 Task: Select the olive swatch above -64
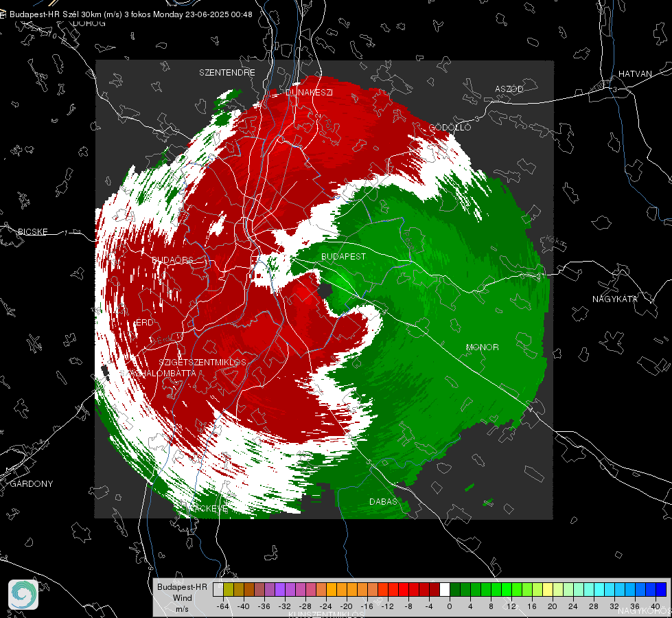(x=229, y=589)
